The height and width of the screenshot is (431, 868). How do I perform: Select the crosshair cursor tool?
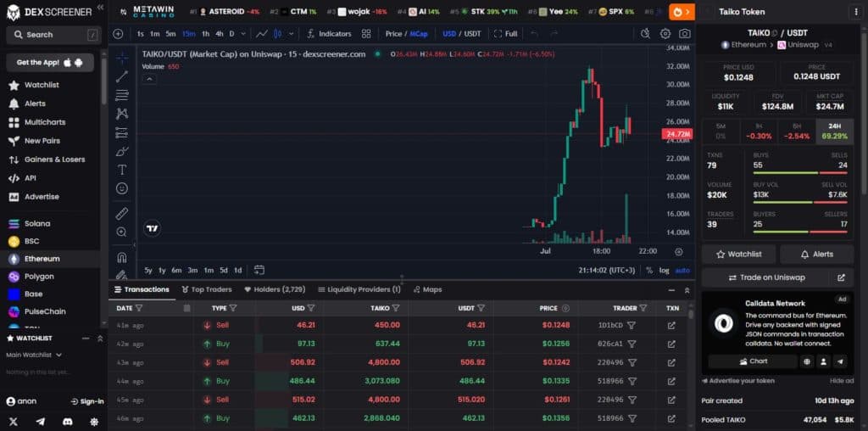(122, 58)
